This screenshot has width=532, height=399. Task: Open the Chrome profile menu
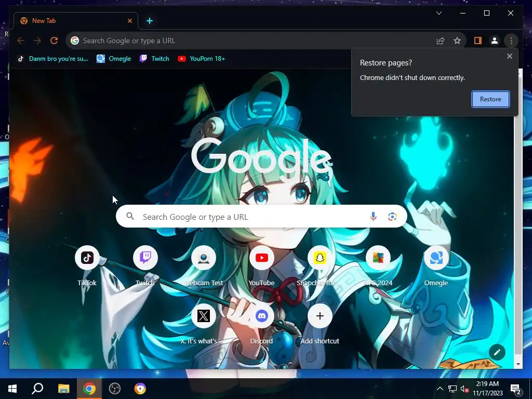coord(495,41)
